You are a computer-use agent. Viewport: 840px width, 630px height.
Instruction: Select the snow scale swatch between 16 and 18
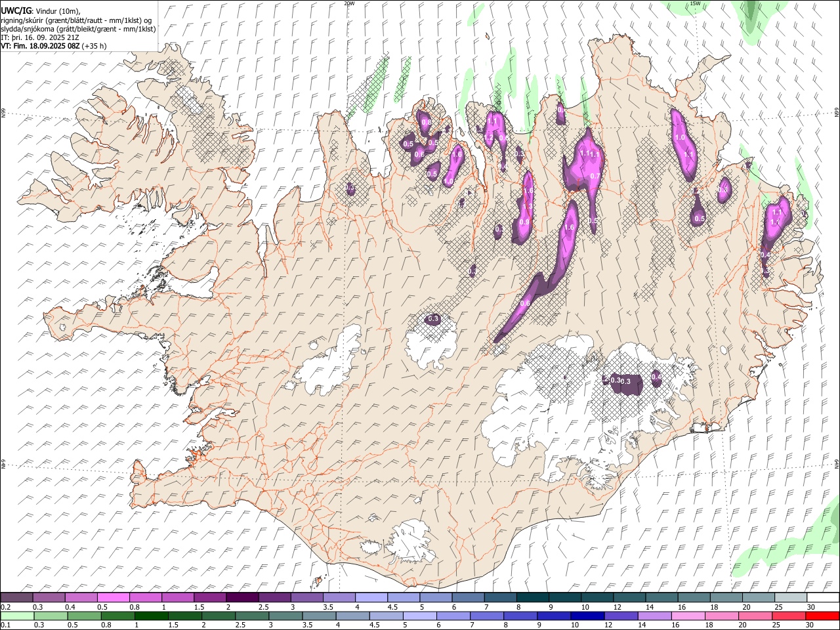tap(694, 597)
